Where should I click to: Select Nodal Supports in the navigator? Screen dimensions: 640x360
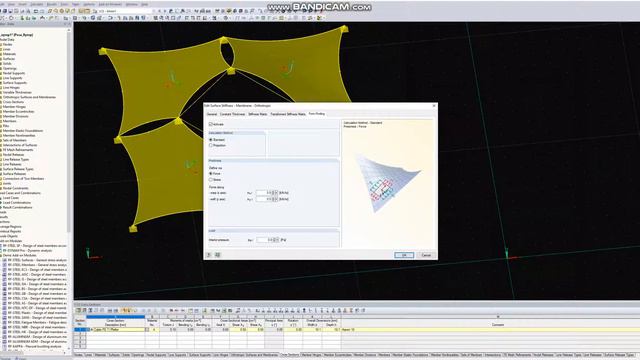point(14,73)
